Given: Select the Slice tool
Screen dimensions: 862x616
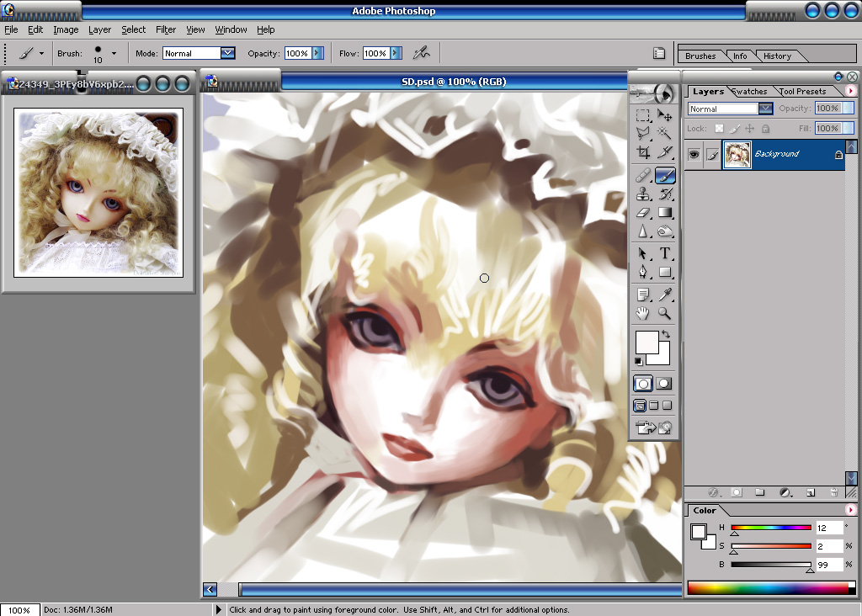Looking at the screenshot, I should [665, 152].
